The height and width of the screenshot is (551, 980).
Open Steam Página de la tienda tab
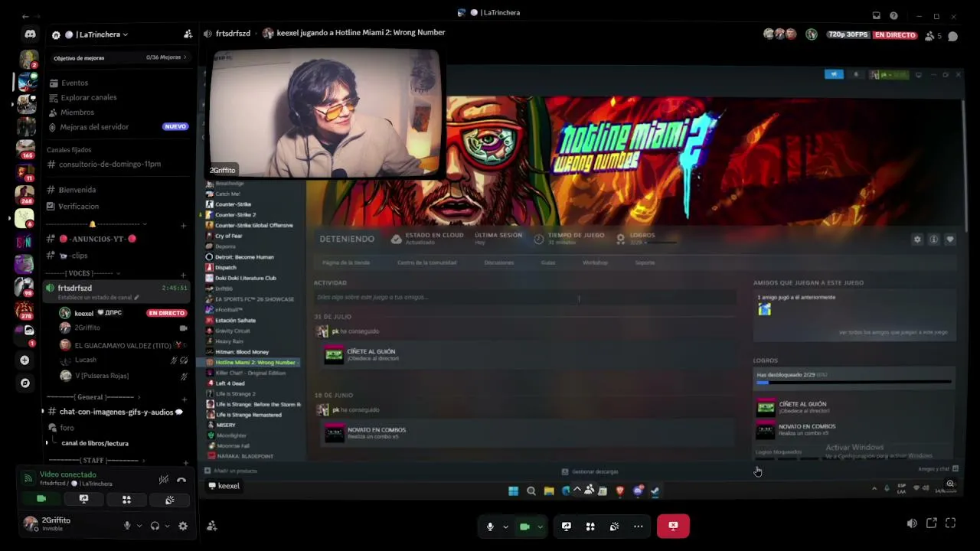click(346, 262)
